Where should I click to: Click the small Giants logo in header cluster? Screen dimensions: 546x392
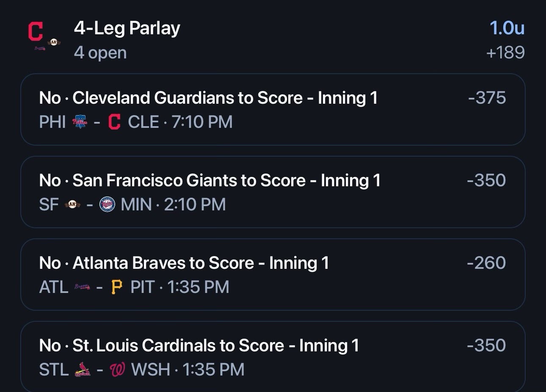click(x=54, y=42)
